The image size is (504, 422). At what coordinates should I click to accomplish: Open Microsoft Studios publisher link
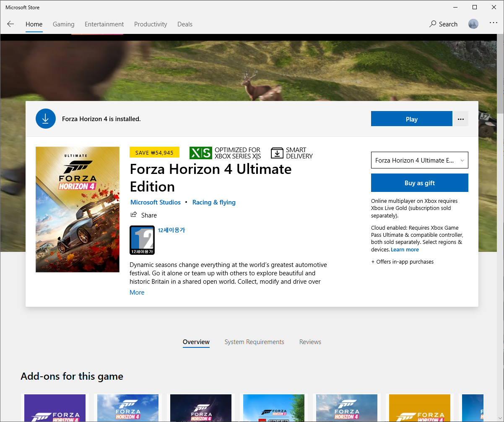tap(156, 202)
